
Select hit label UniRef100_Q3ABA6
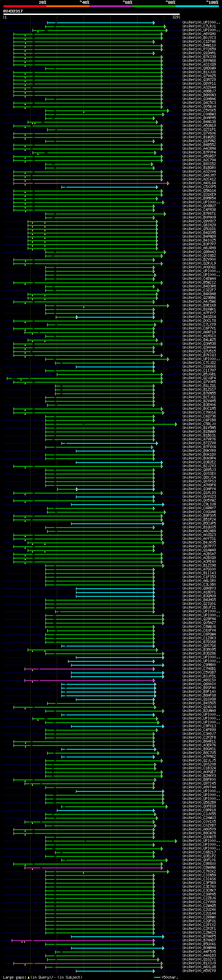pos(199,99)
